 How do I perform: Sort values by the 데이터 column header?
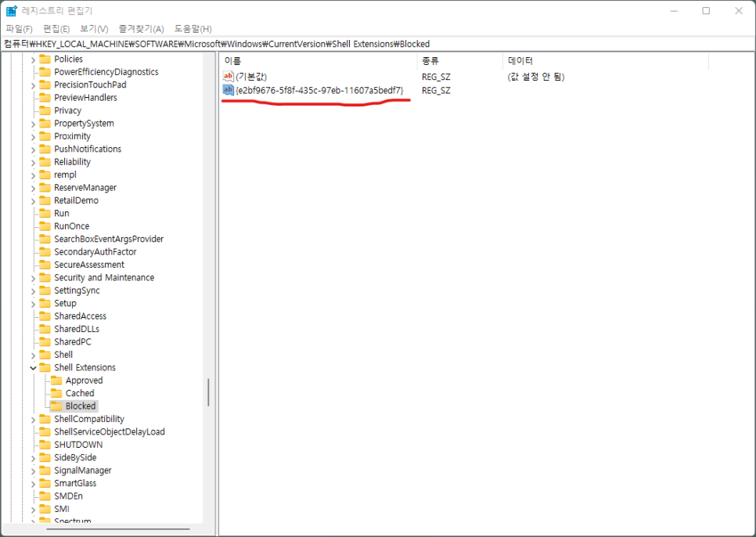(x=606, y=61)
